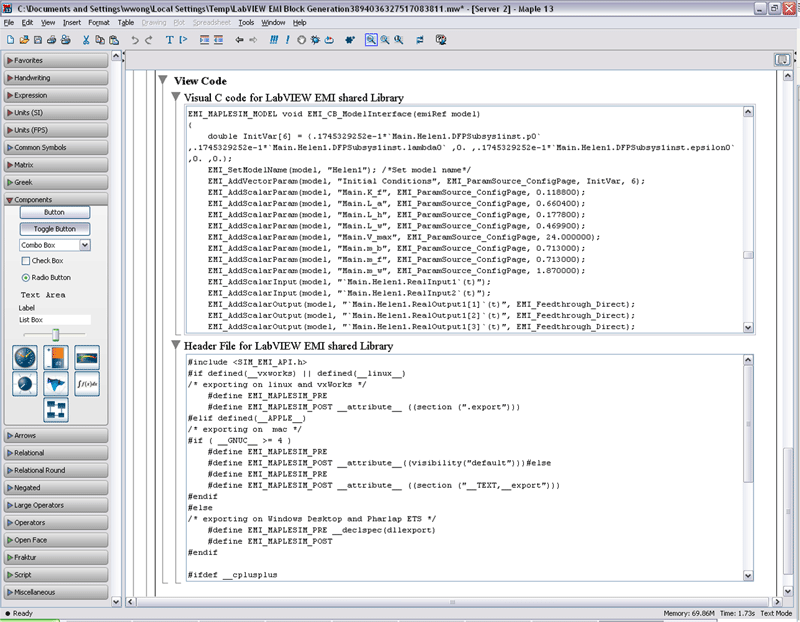Screen dimensions: 800x622
Task: Click the Cut scissors icon
Action: pyautogui.click(x=87, y=40)
